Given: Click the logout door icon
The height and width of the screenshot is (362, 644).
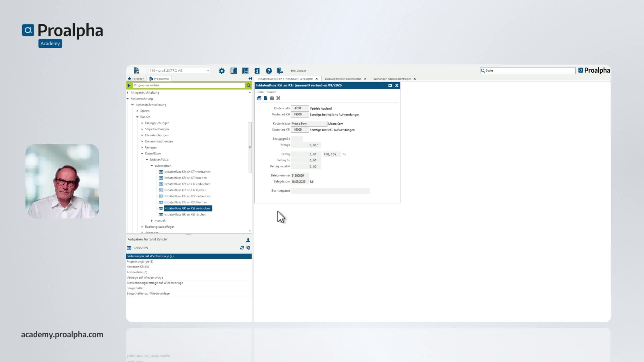Looking at the screenshot, I should pos(280,71).
